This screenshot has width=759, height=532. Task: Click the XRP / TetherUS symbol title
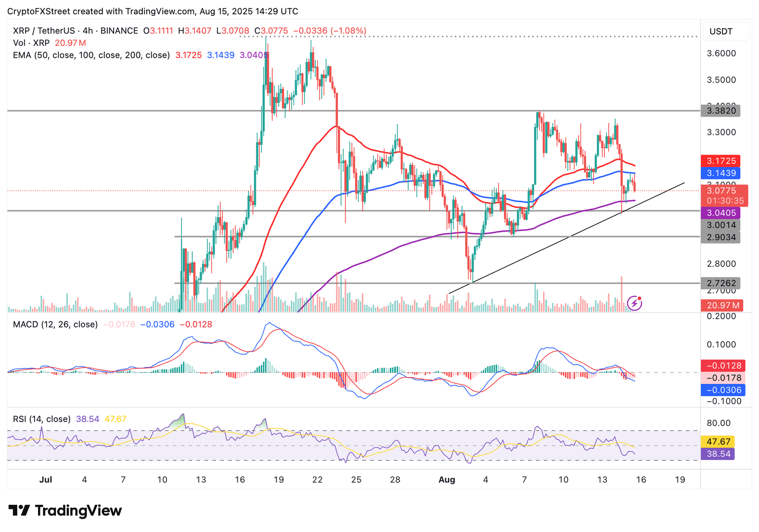[75, 31]
